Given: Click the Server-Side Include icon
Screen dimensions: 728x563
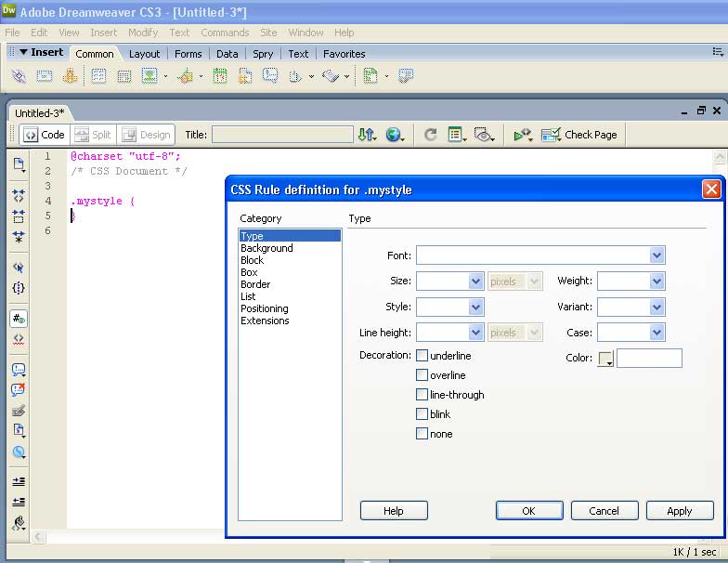Looking at the screenshot, I should tap(245, 76).
